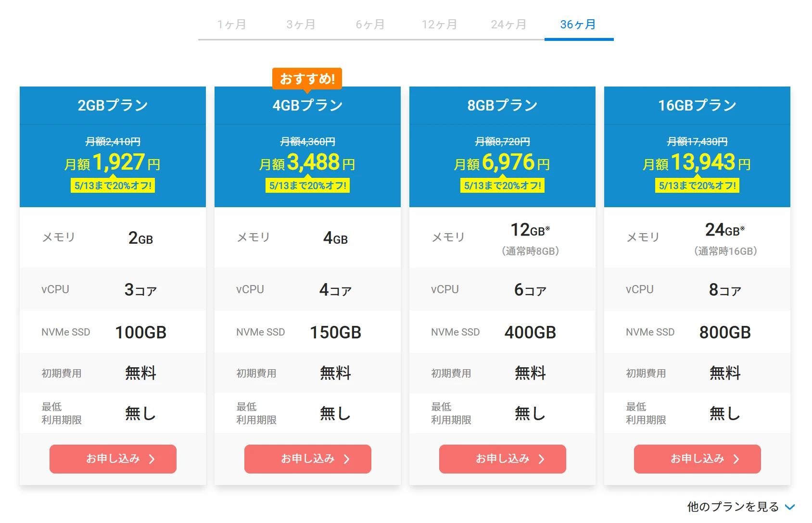This screenshot has height=523, width=812.
Task: Click the 12GB memory value
Action: (530, 230)
